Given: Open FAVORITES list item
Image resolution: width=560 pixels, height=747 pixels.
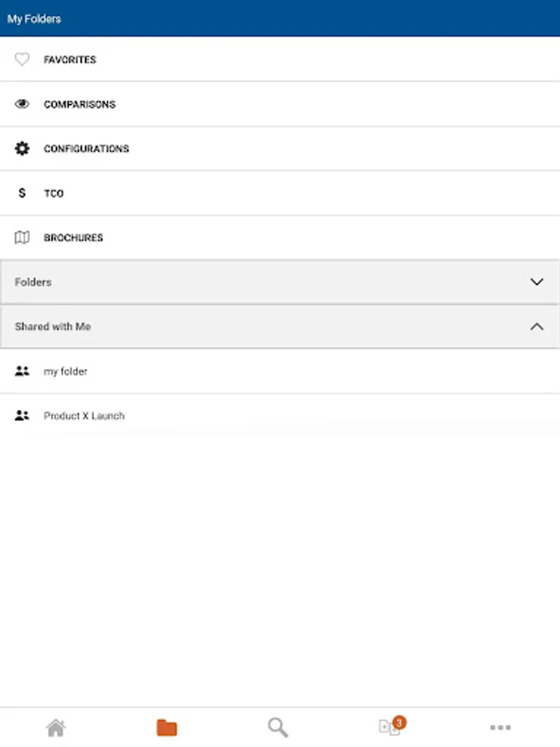Looking at the screenshot, I should 70,60.
